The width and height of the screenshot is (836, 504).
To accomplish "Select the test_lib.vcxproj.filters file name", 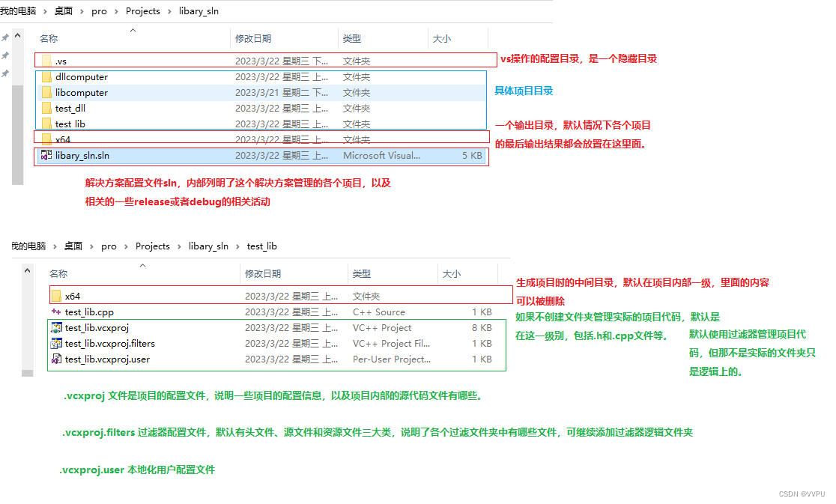I will pos(110,343).
